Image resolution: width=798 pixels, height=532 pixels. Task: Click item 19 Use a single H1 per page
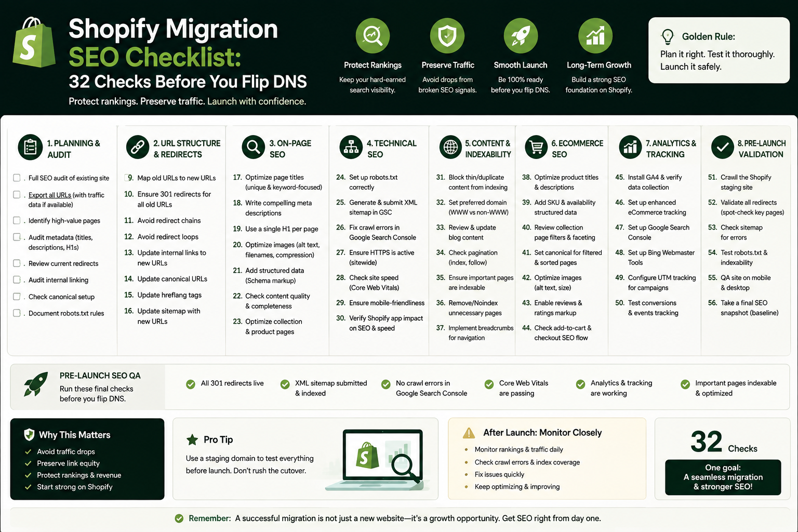click(276, 229)
